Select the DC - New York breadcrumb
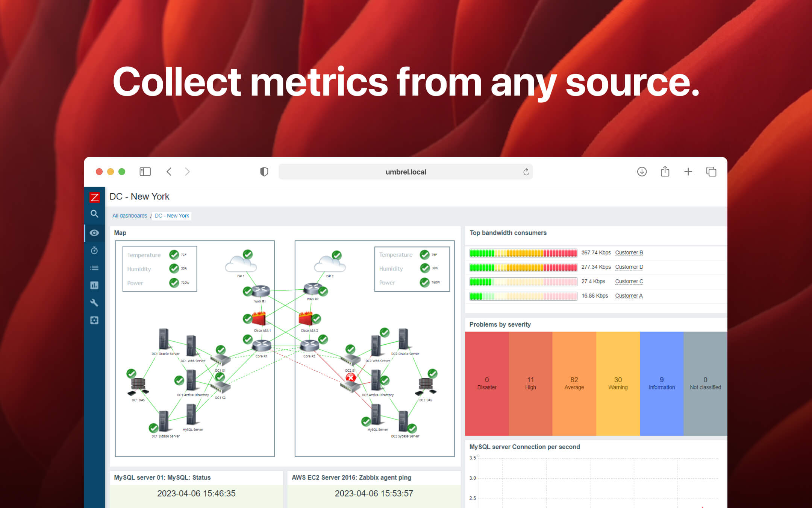Viewport: 812px width, 508px height. click(x=171, y=215)
